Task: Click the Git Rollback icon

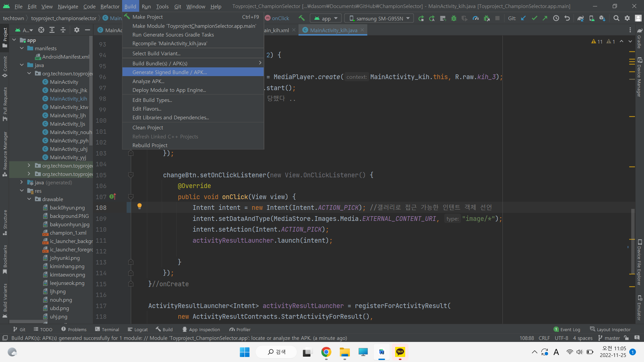Action: (x=567, y=18)
